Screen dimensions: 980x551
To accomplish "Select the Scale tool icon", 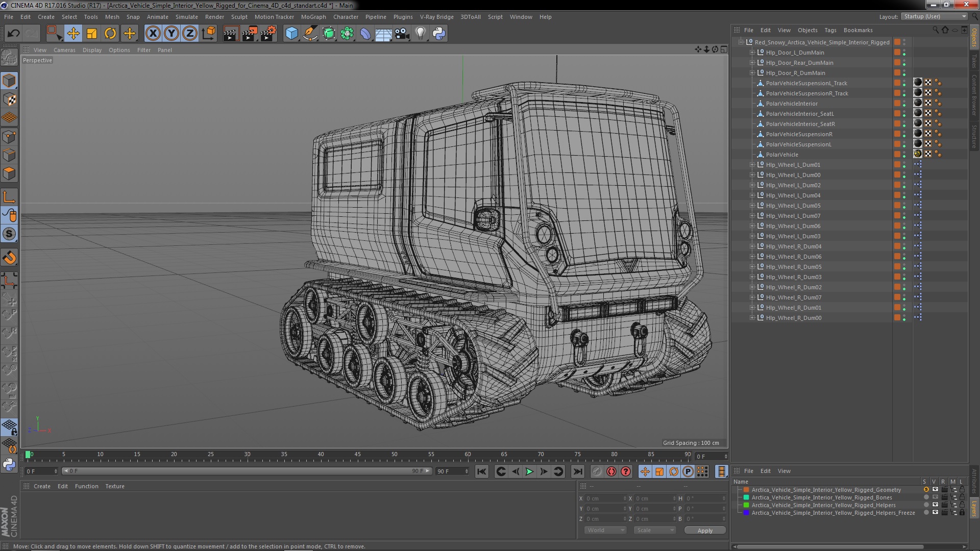I will tap(92, 34).
